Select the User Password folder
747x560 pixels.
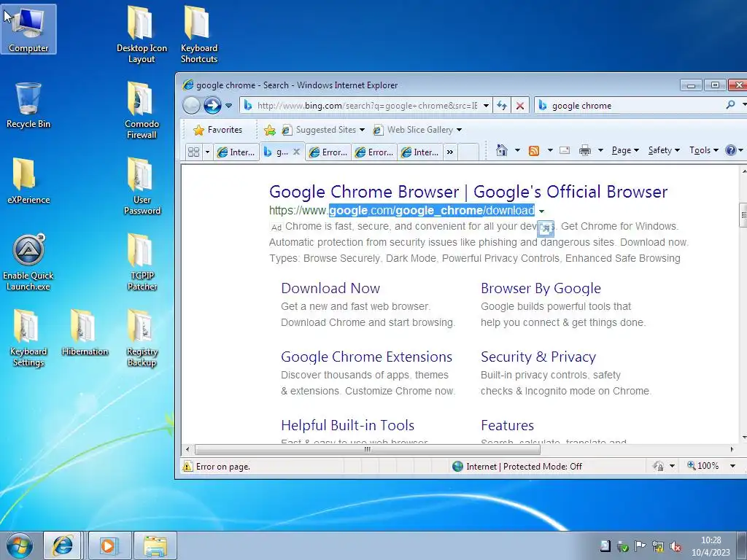pos(142,187)
